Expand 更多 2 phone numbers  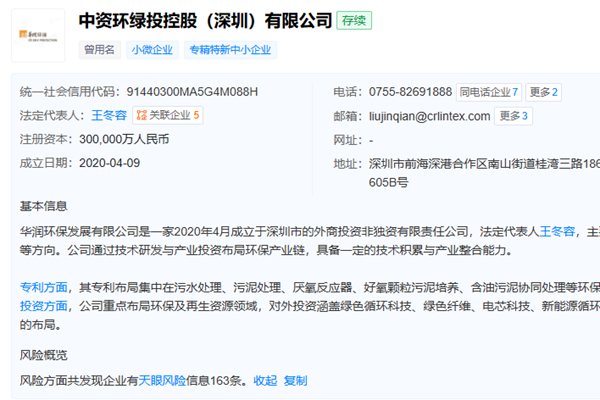(545, 92)
